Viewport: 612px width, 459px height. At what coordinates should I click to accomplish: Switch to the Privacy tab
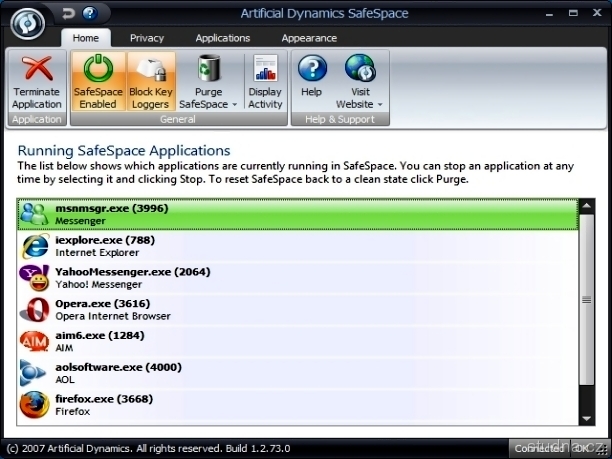coord(147,38)
